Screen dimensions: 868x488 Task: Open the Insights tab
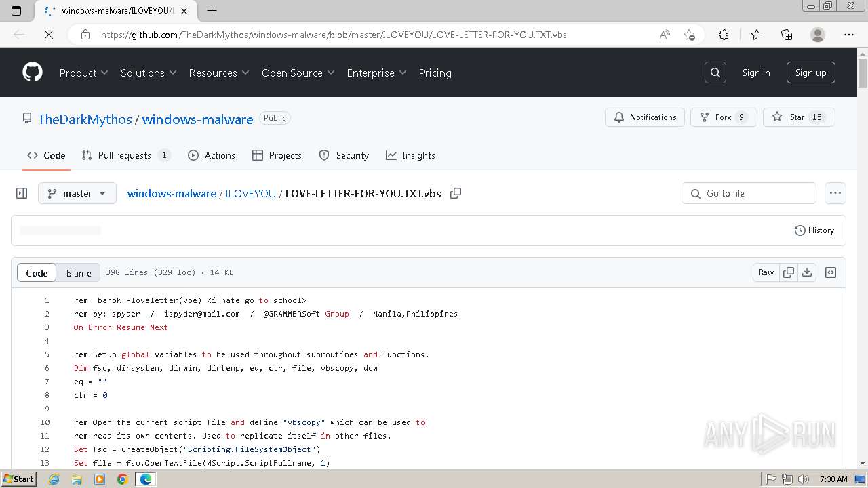410,155
